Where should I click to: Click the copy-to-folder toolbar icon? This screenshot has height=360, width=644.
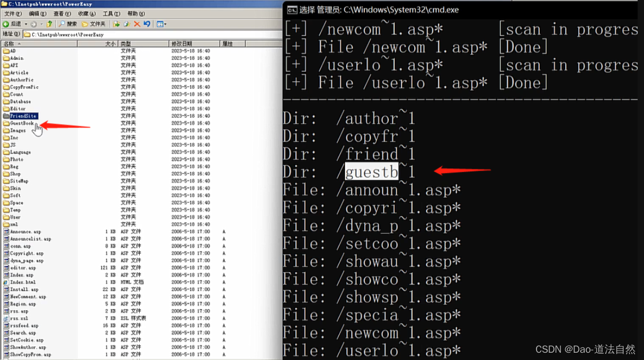click(128, 24)
